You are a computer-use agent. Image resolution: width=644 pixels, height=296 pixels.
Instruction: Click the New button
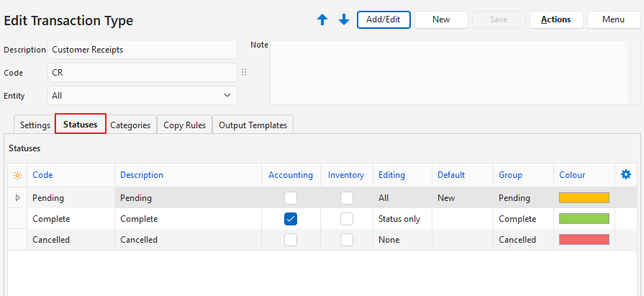click(x=441, y=19)
